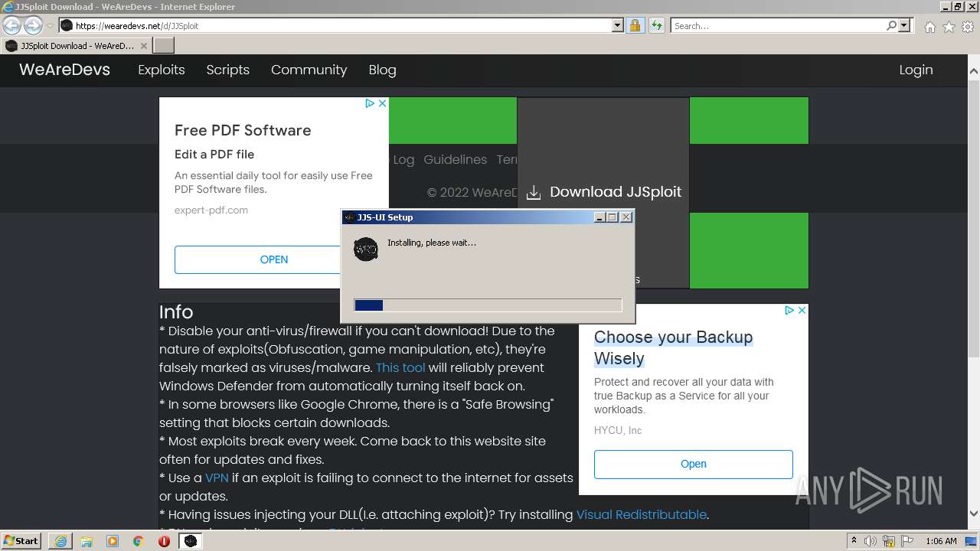Click the download arrow icon beside JJSploit
980x551 pixels.
point(534,193)
